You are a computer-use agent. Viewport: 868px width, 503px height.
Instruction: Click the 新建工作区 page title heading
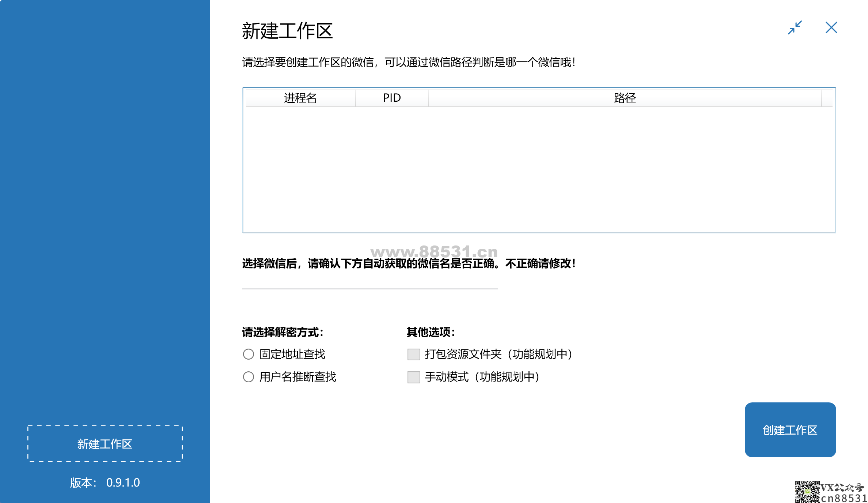pyautogui.click(x=287, y=31)
